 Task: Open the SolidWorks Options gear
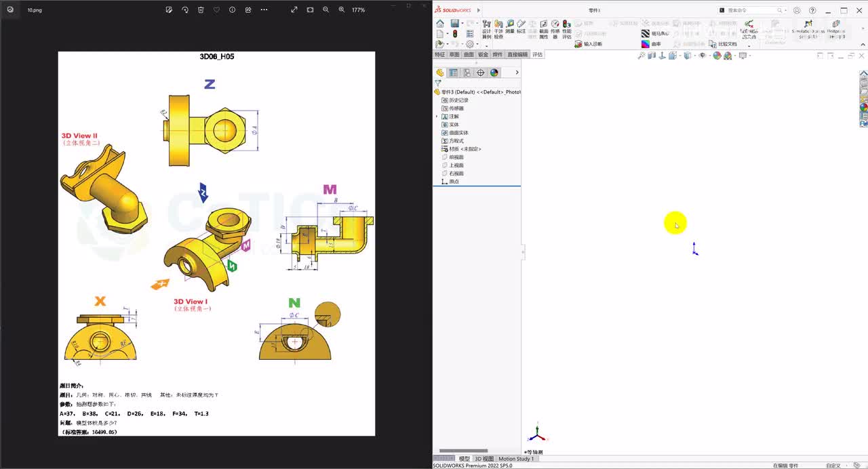(469, 44)
